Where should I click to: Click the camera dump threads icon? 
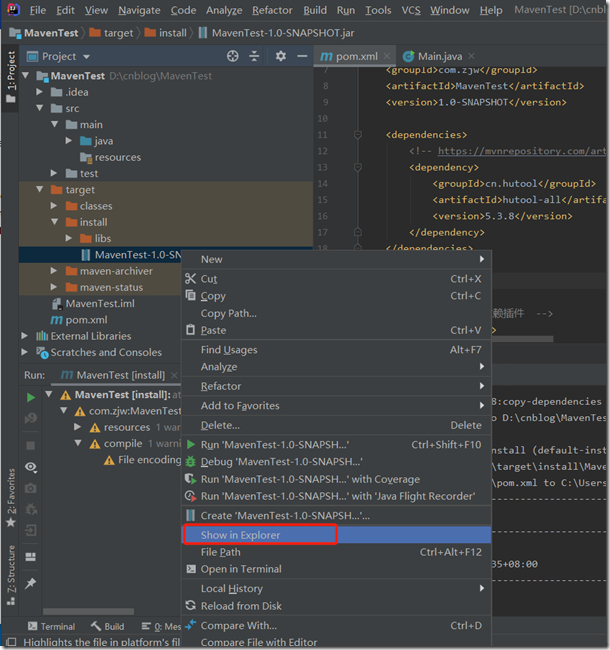(31, 489)
